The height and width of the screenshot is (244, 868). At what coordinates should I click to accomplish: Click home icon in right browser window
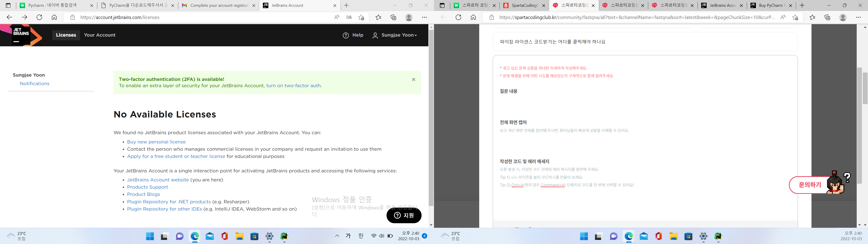click(x=473, y=17)
